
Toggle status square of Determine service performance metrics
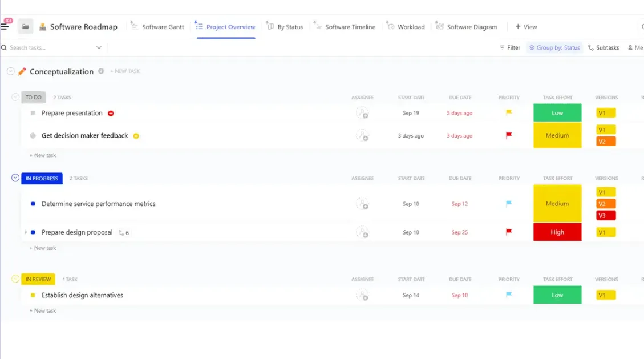(x=33, y=204)
